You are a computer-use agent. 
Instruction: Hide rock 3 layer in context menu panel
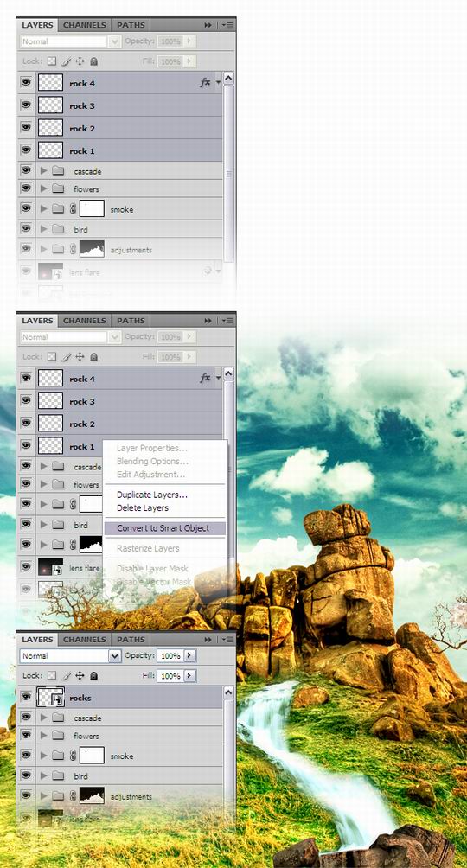click(x=26, y=401)
